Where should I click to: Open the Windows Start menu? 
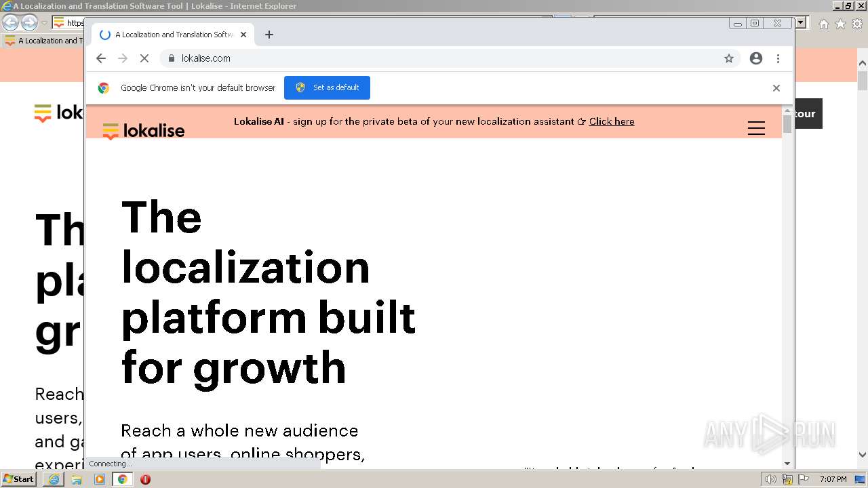click(x=19, y=479)
